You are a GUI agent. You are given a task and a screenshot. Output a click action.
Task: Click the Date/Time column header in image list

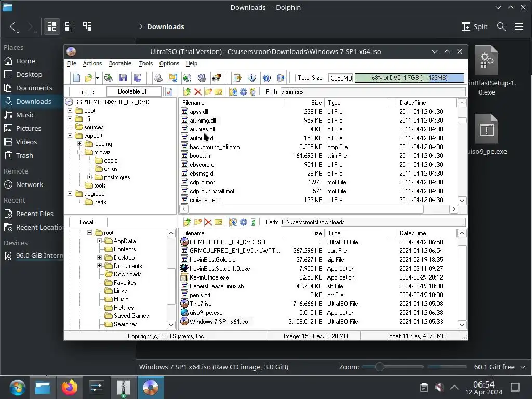pos(427,103)
